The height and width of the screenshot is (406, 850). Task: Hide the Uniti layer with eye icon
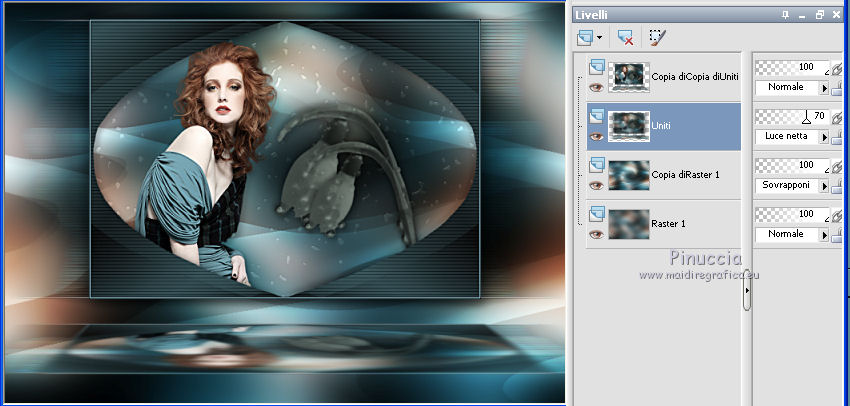coord(596,136)
